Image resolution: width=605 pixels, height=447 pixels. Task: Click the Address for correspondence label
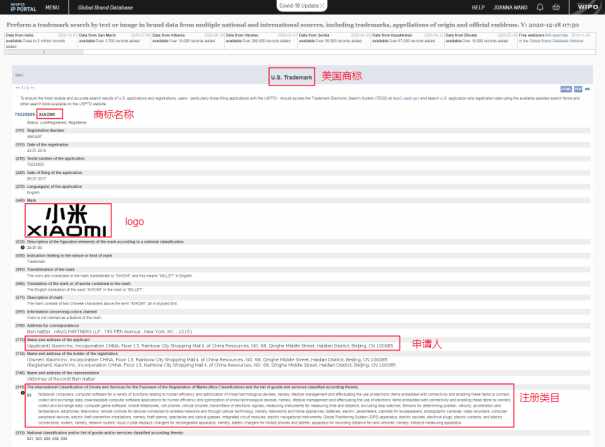pyautogui.click(x=53, y=326)
